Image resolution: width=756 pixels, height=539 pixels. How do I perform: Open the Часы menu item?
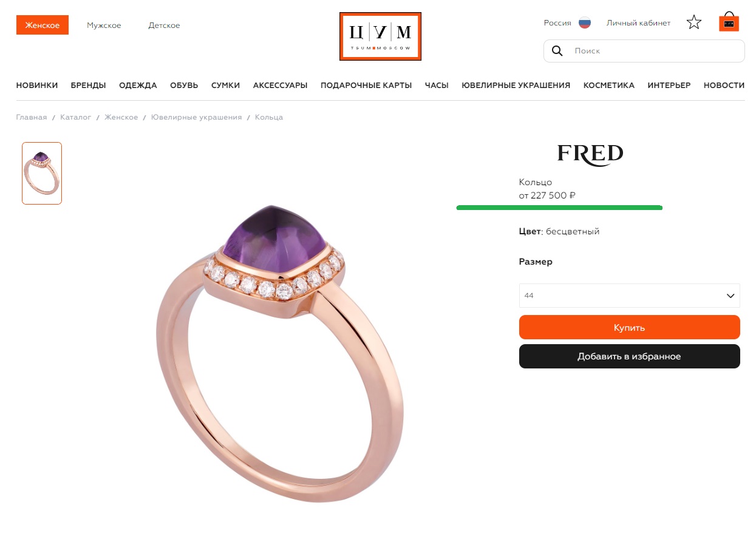(437, 86)
